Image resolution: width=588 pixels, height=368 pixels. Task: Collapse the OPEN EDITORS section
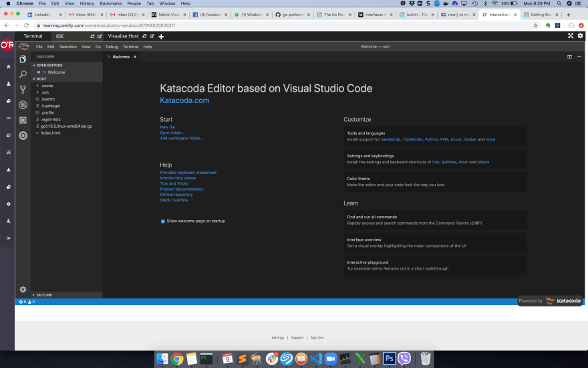[x=49, y=66]
